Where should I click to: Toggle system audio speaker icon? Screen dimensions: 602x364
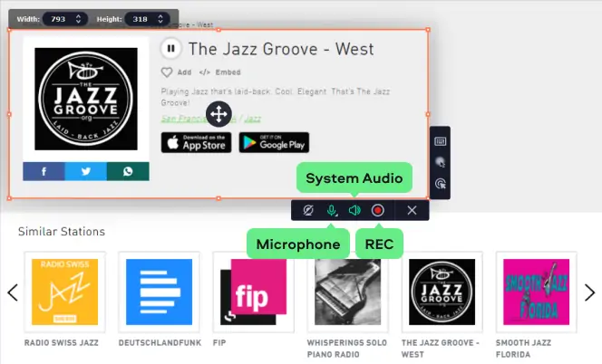pos(354,210)
